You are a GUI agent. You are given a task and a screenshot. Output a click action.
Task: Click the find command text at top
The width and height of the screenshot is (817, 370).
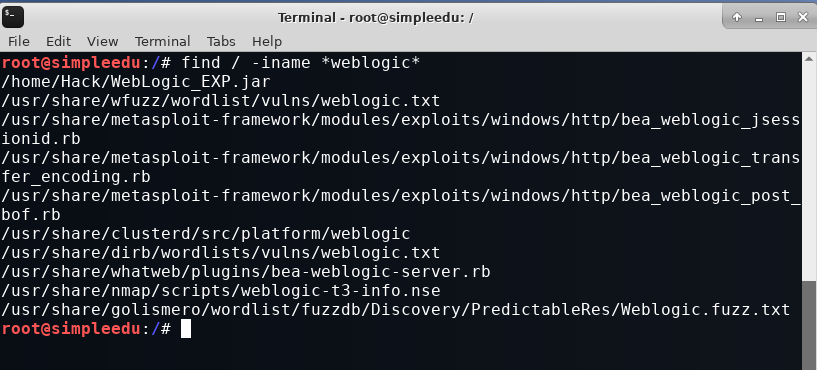pos(301,63)
